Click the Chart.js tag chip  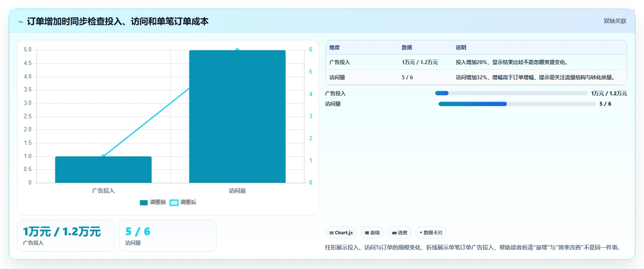point(341,233)
